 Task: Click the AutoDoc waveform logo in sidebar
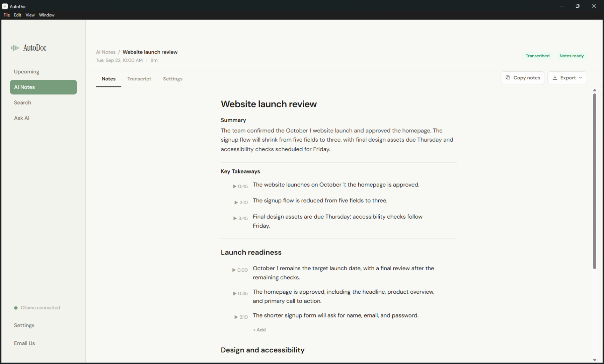[x=15, y=48]
